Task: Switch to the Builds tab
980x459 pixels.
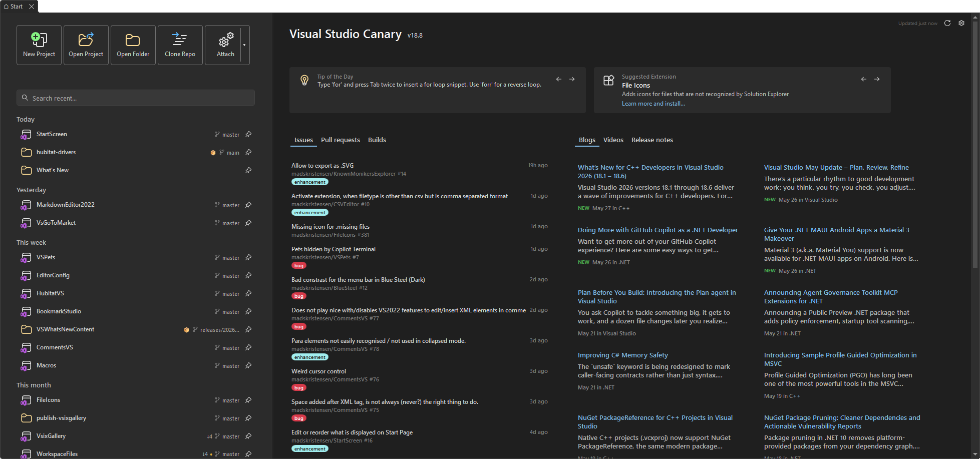Action: [377, 140]
